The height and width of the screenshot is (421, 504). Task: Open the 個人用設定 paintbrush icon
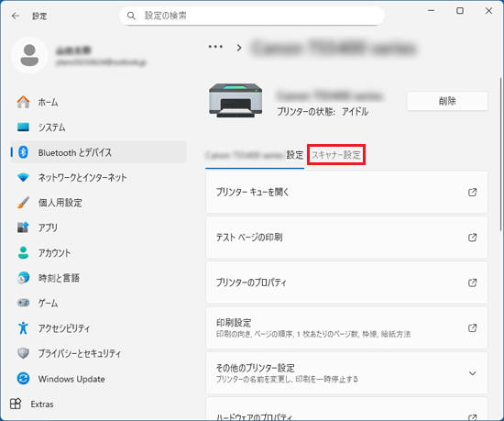[23, 203]
